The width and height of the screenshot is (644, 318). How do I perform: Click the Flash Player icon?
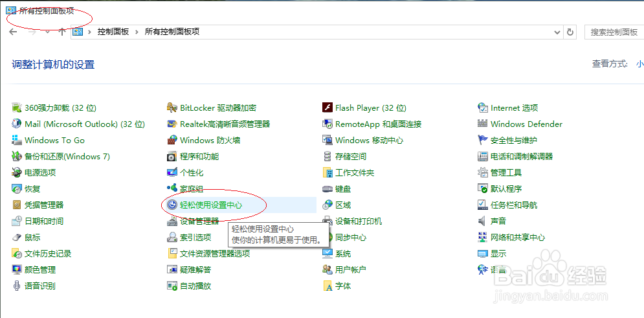(328, 108)
